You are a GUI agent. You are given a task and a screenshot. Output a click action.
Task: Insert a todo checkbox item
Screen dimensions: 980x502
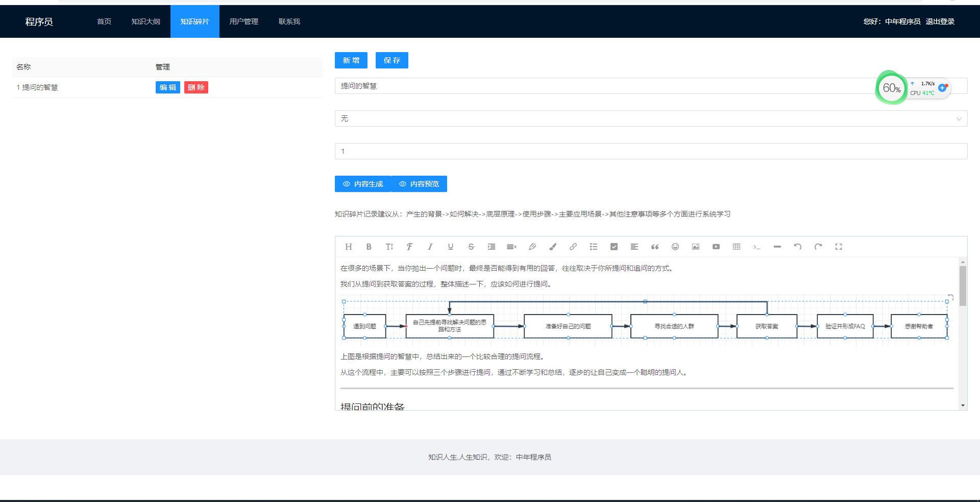614,247
